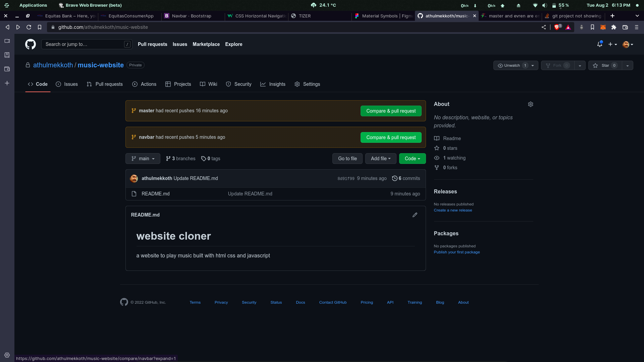Edit README.md with pencil icon
The width and height of the screenshot is (644, 362).
[x=415, y=215]
